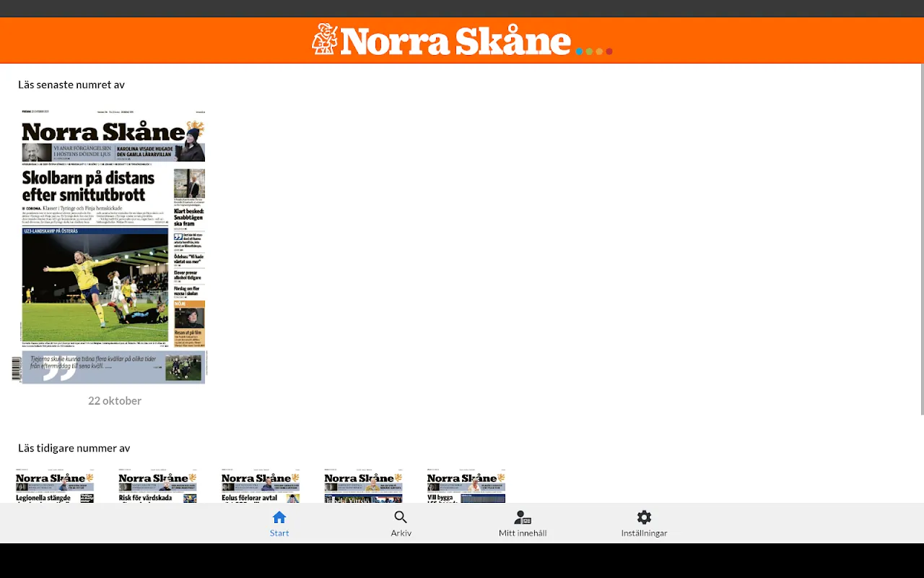Click 'Läs senaste numret av' heading
The height and width of the screenshot is (578, 924).
71,85
